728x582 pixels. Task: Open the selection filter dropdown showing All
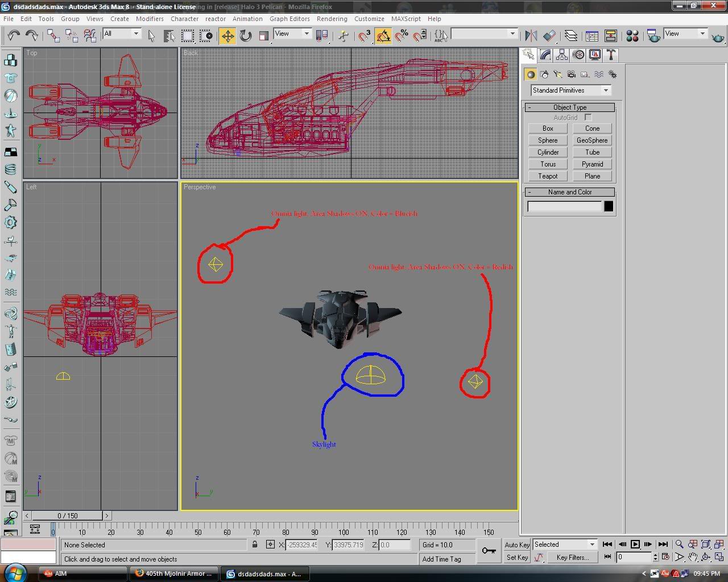[121, 34]
